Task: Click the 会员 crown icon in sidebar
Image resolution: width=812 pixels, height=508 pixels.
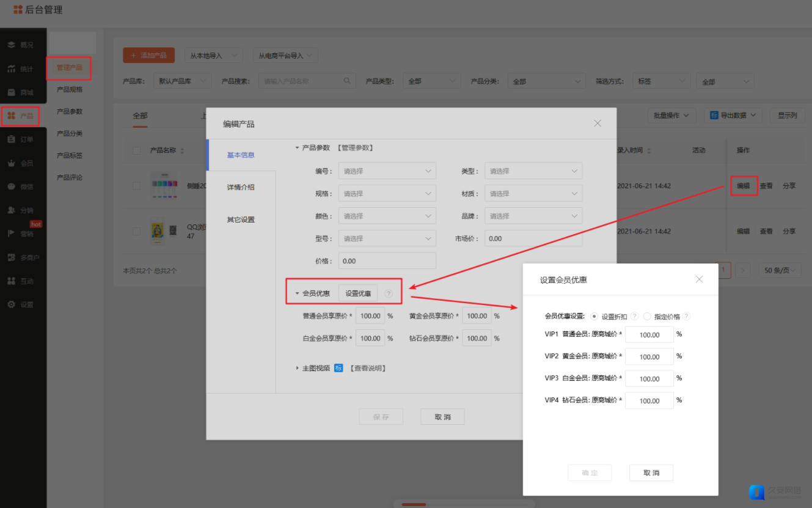Action: point(12,163)
